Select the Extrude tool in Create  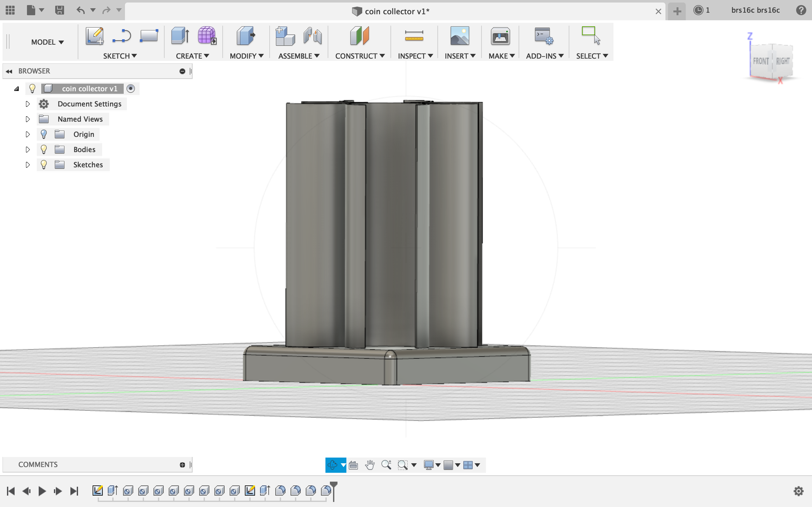coord(180,36)
